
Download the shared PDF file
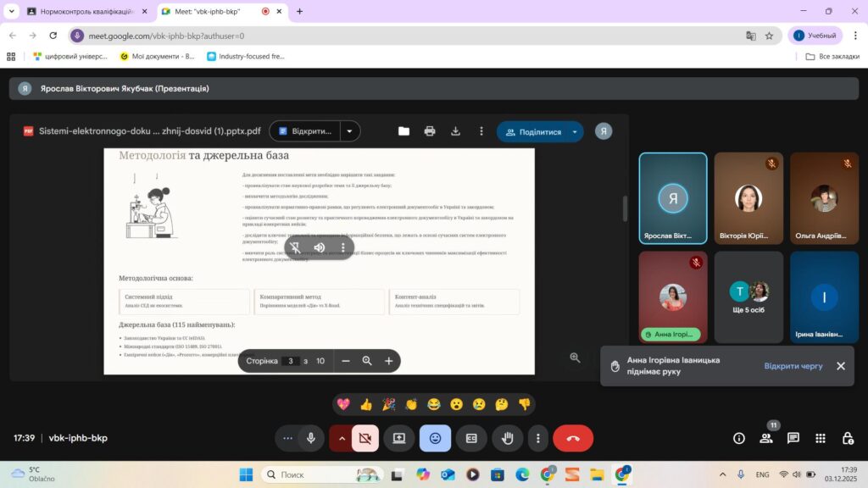click(x=455, y=131)
